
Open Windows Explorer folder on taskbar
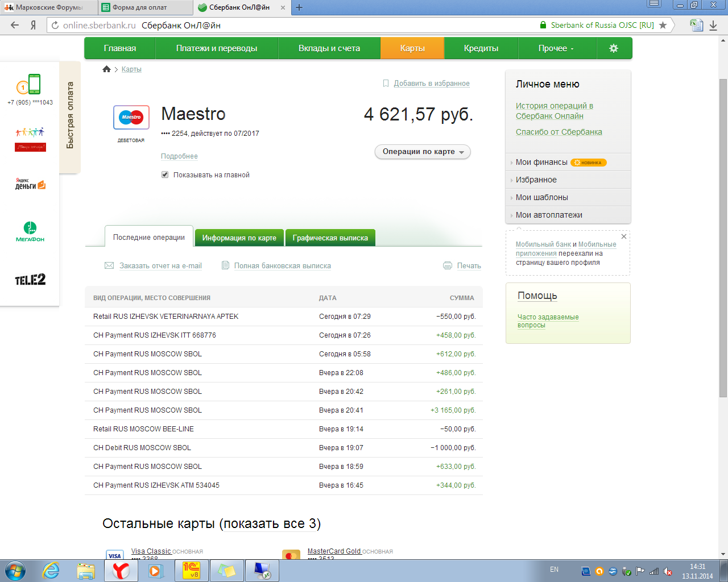pos(86,571)
